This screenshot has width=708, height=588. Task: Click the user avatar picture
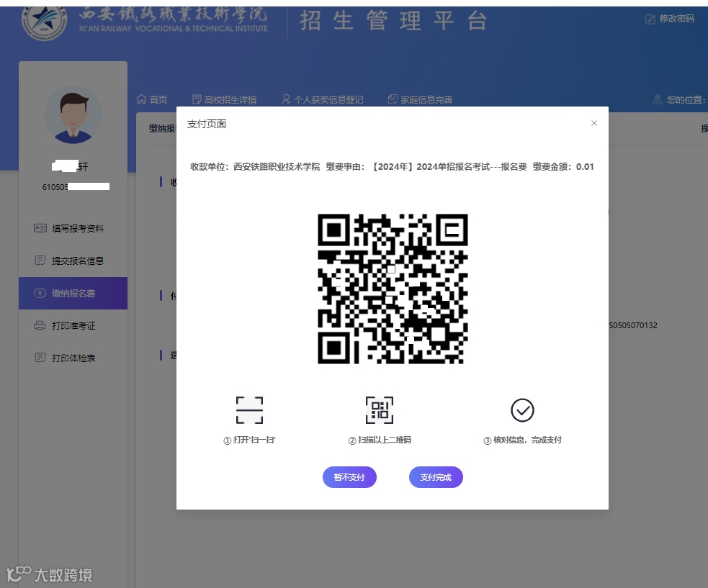pyautogui.click(x=73, y=114)
